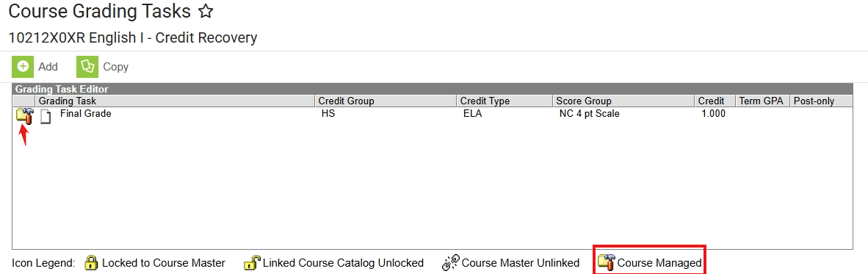Click the Linked Course Catalog Unlocked icon
This screenshot has height=274, width=868.
point(252,263)
